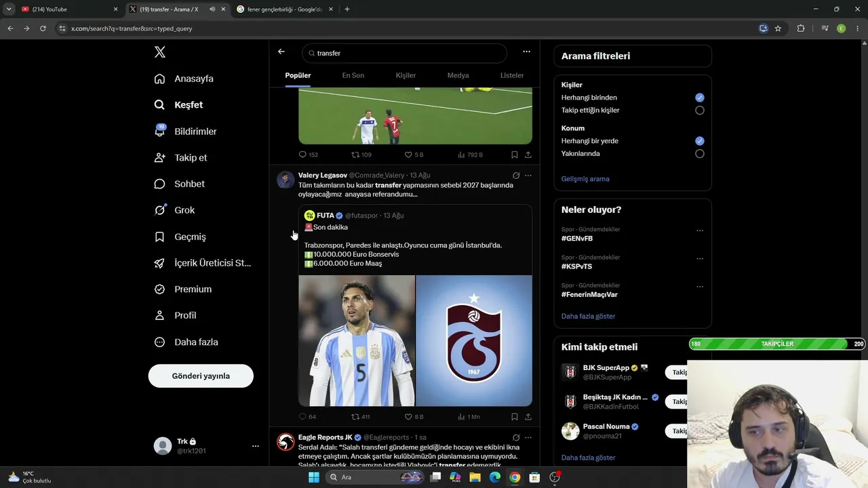Reply to the post with 152 replies
This screenshot has height=488, width=868.
[309, 155]
